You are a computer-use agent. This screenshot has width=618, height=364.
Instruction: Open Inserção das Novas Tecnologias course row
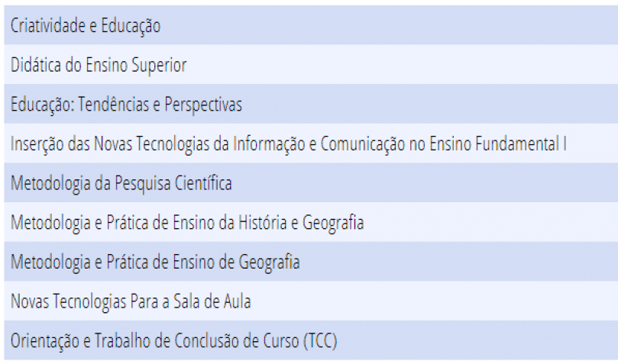(x=311, y=143)
